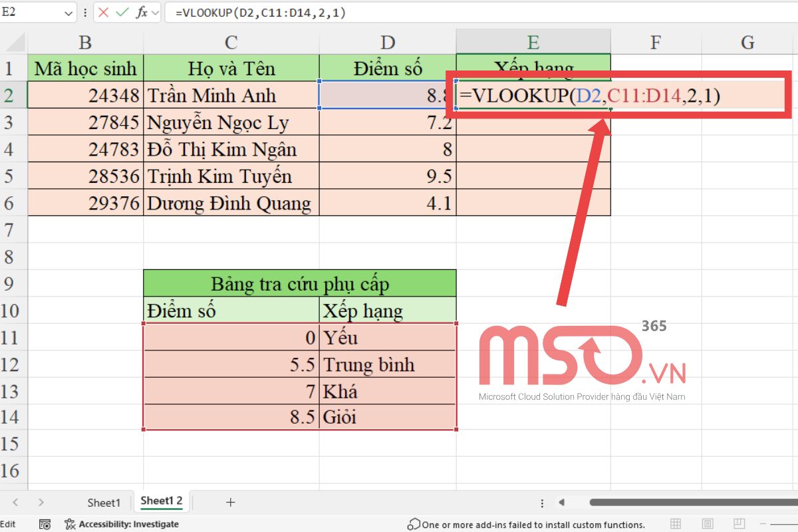Click the 'Dương Đình Quang' cell
This screenshot has width=798, height=532.
(231, 203)
